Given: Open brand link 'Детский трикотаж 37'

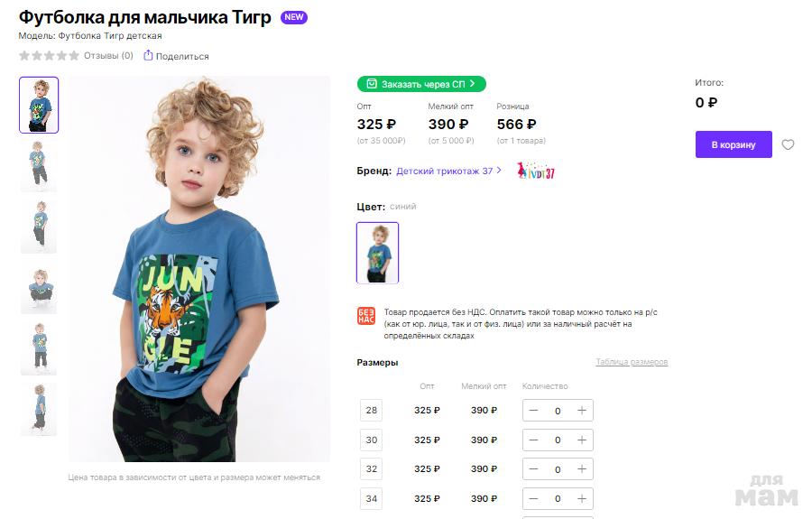Looking at the screenshot, I should point(445,171).
